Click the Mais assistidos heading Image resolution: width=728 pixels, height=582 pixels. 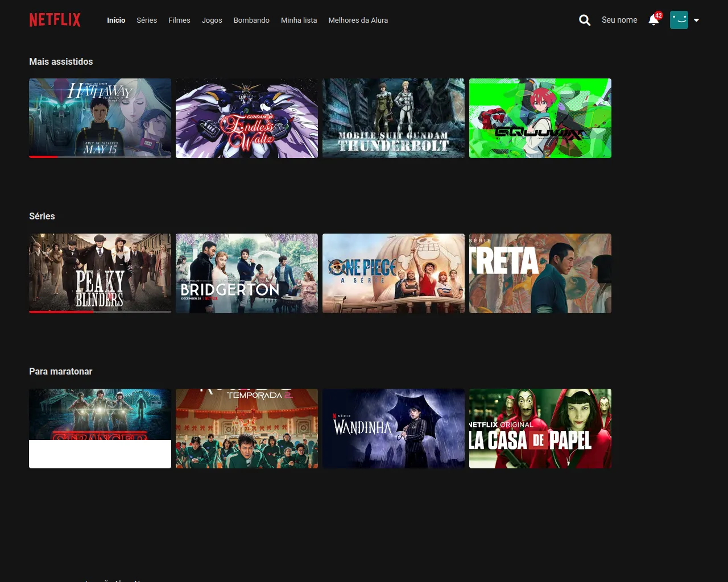point(61,61)
